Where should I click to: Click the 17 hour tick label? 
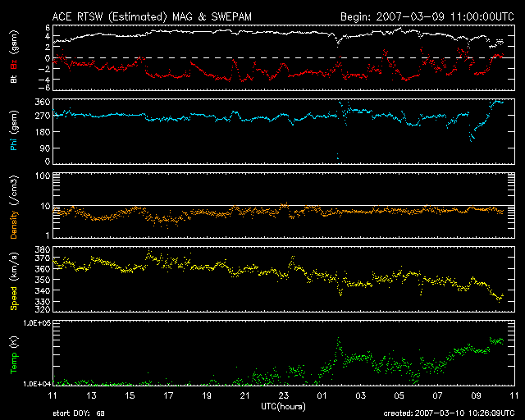168,395
